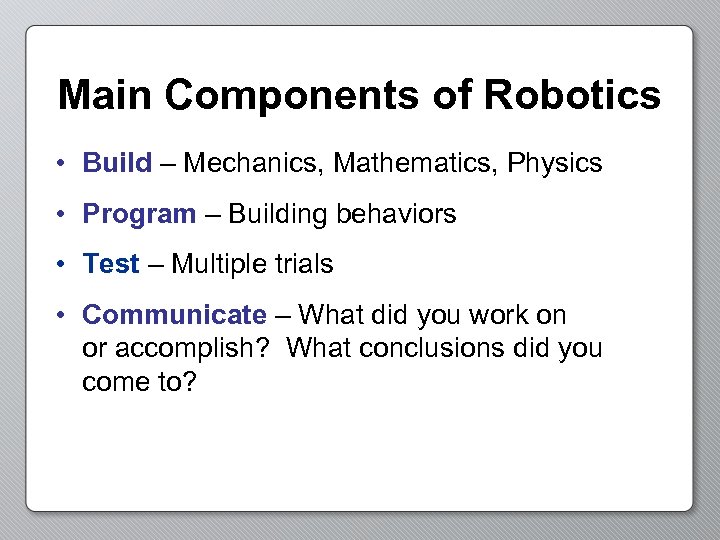This screenshot has width=720, height=540.
Task: Select the bold word 'Program'
Action: (x=139, y=214)
